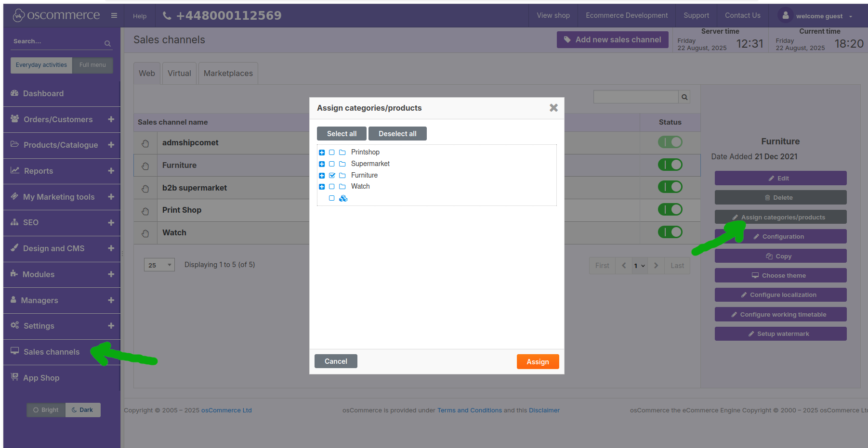Click the hamburger menu icon beside the logo
Screen dimensions: 868x448
pos(114,15)
